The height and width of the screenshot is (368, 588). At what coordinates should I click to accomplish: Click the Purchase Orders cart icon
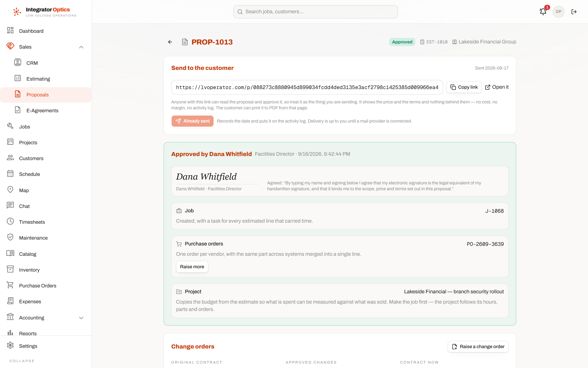coord(10,285)
